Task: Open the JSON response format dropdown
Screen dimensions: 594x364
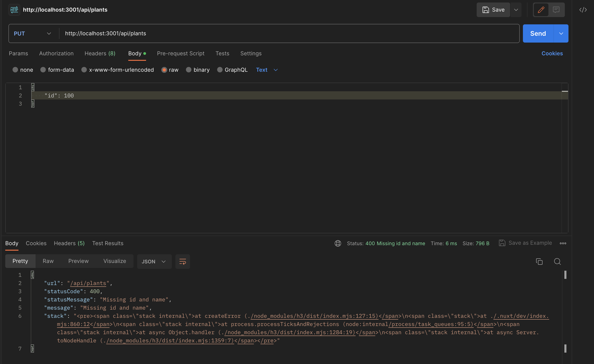Action: click(154, 262)
